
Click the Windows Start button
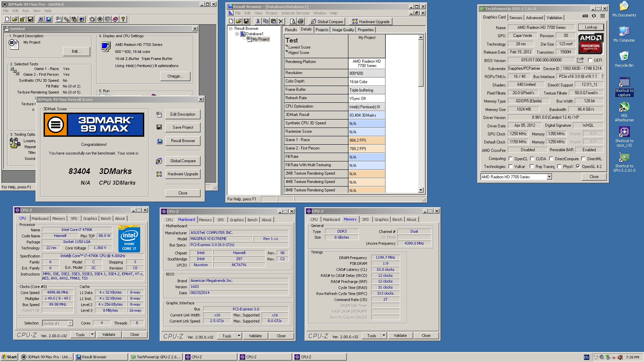[9, 357]
